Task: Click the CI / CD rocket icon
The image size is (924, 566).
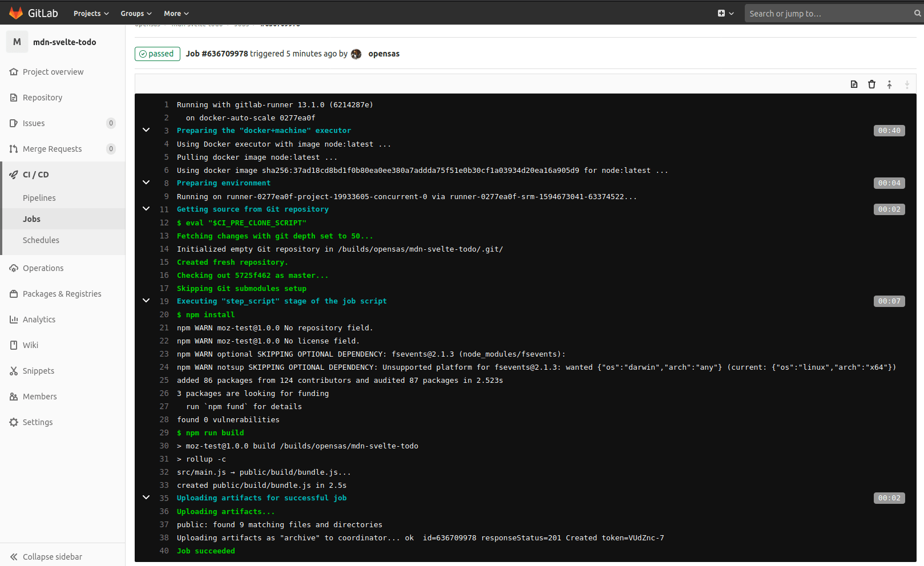Action: [x=13, y=174]
